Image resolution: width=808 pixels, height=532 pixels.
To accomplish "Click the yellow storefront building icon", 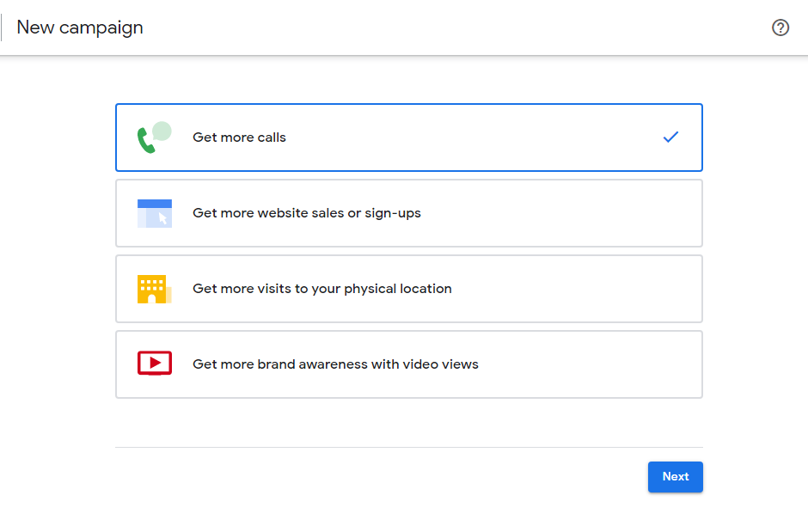I will pyautogui.click(x=154, y=289).
